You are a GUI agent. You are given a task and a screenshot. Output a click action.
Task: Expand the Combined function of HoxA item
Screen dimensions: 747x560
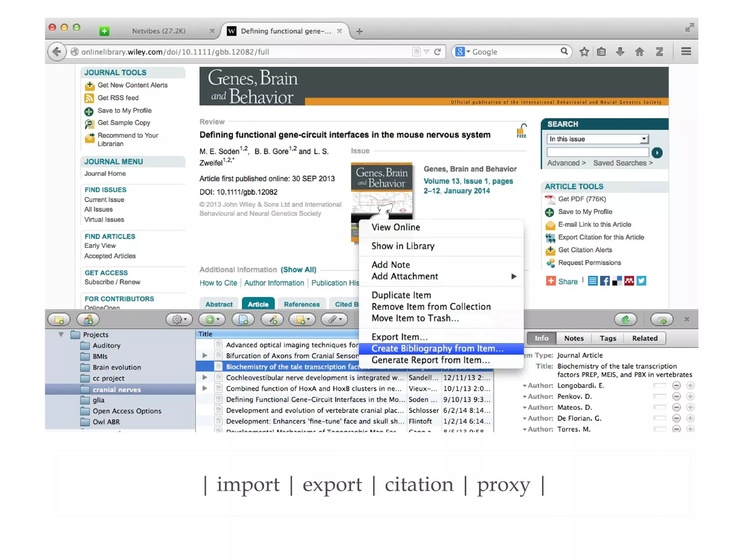coord(205,388)
